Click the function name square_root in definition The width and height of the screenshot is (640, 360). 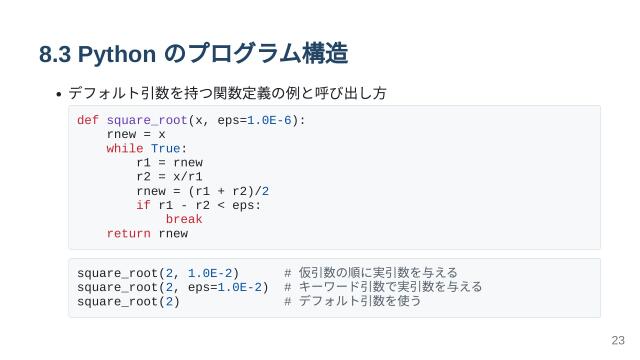(147, 120)
